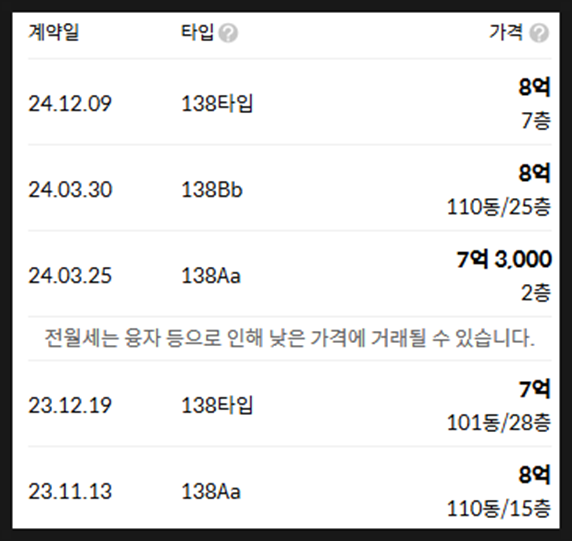Click the 138Aa type in 24.03.25 row
This screenshot has height=541, width=572.
click(211, 275)
